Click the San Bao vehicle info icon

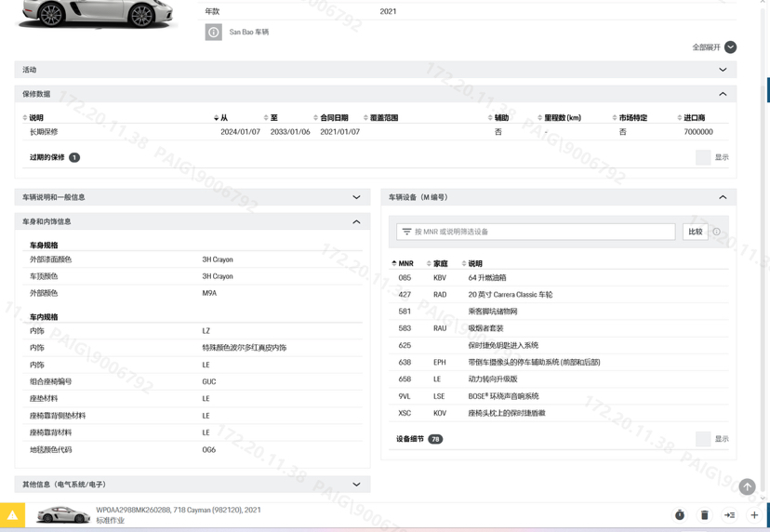(213, 33)
